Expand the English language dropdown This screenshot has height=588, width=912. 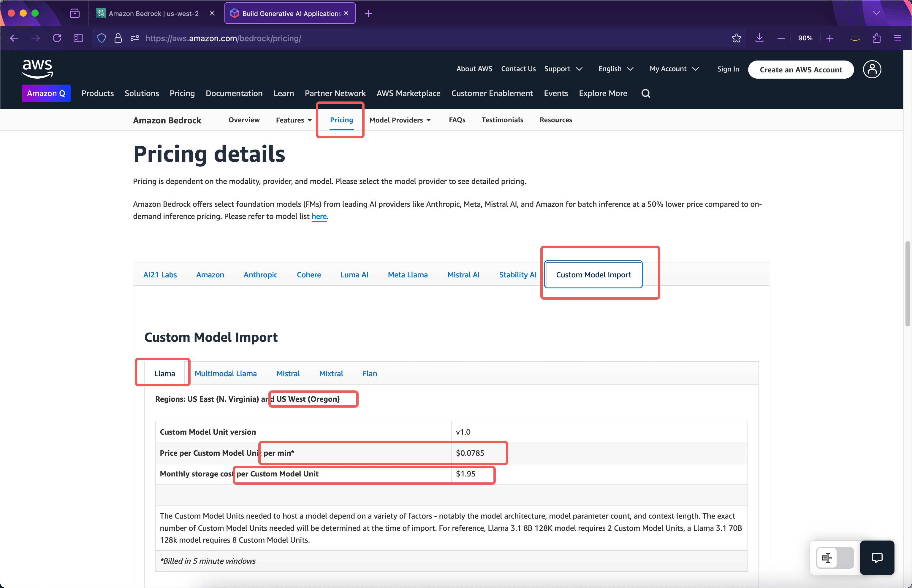[x=615, y=69]
